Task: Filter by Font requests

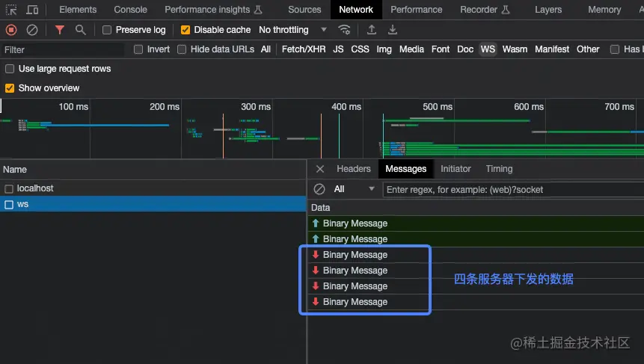Action: [441, 49]
